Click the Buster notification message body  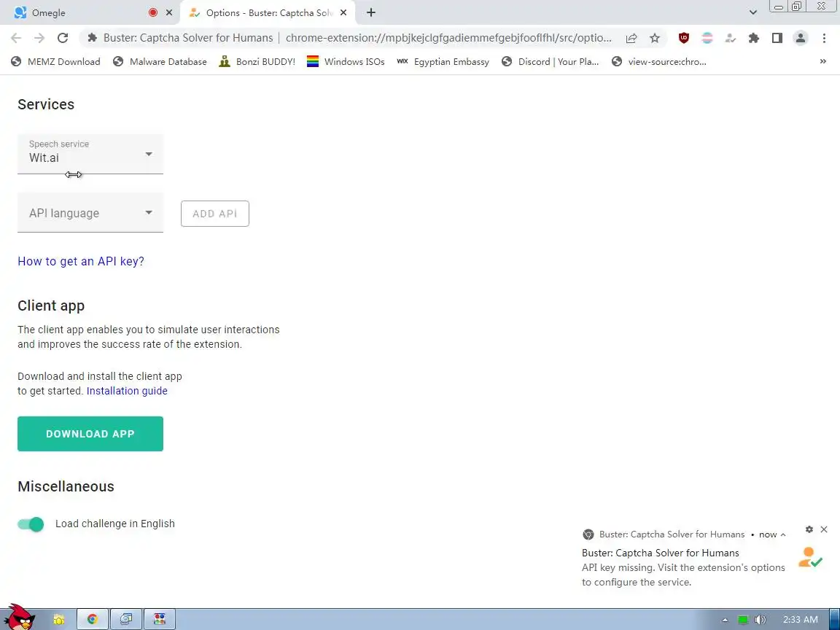[x=683, y=575]
